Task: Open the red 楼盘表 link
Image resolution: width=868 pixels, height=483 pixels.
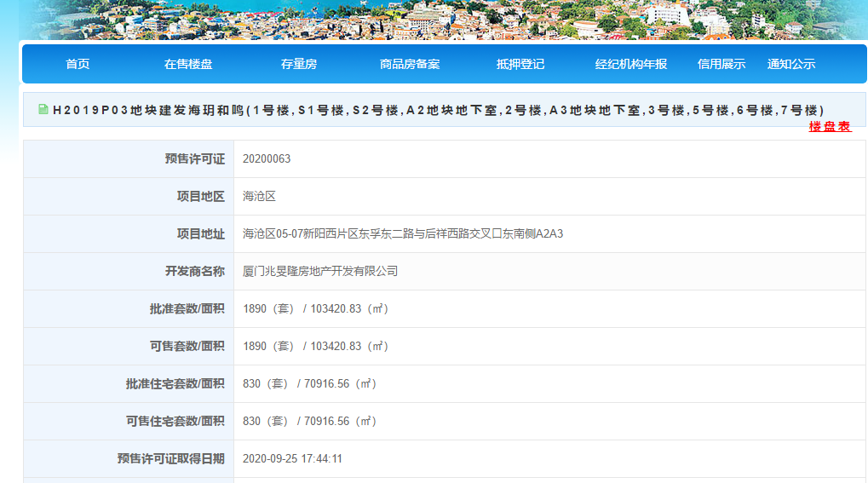Action: point(830,127)
